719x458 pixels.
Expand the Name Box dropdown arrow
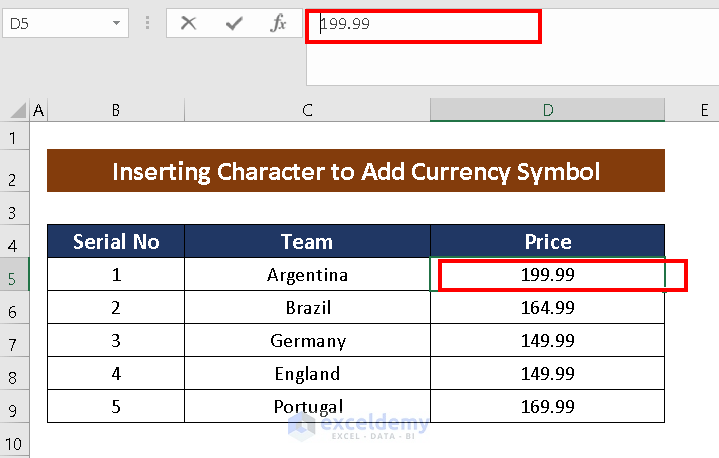117,24
